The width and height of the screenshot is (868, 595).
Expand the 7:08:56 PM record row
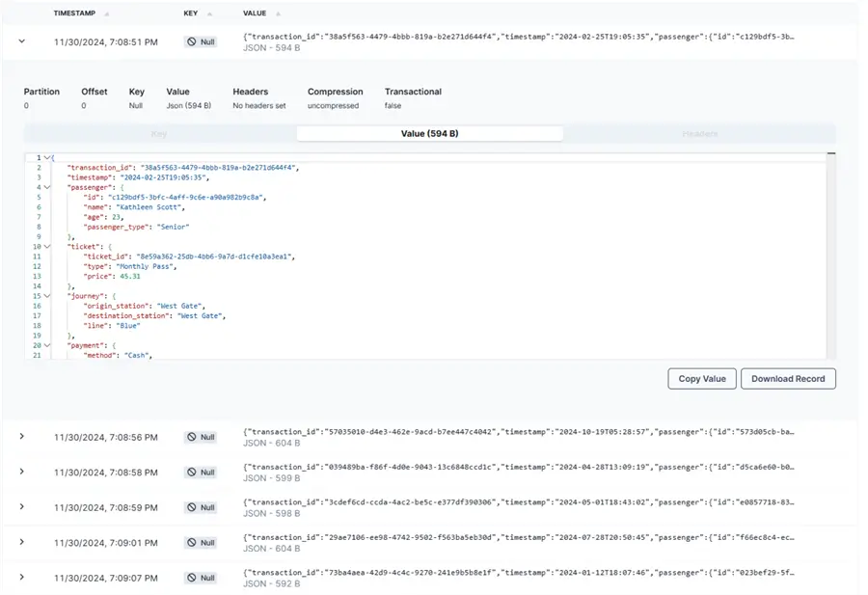pyautogui.click(x=21, y=436)
